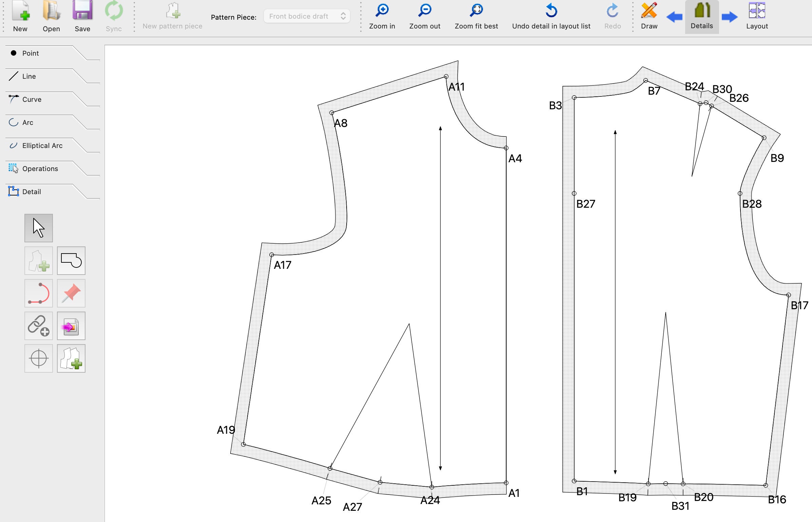Click Undo detail in layout list
812x522 pixels.
(551, 15)
